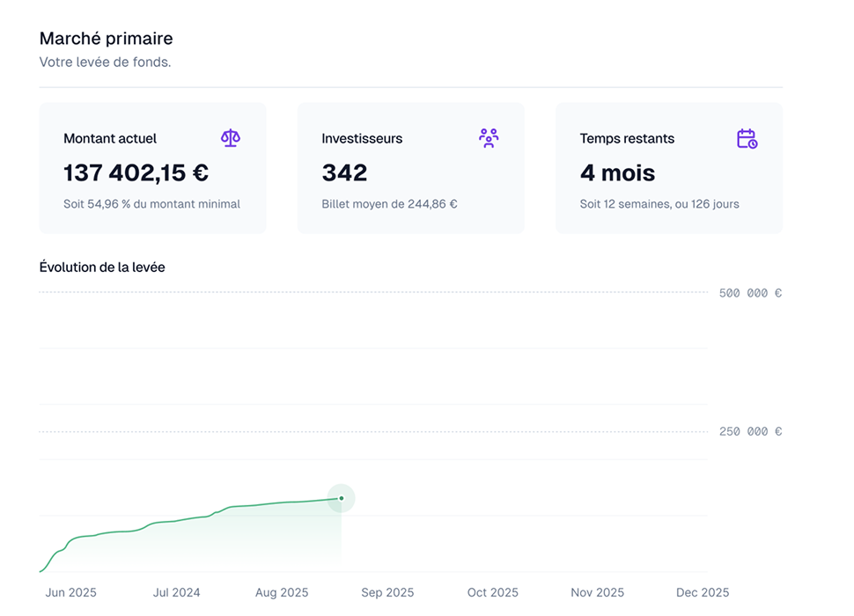Click the investors group icon
This screenshot has height=616, width=854.
pos(489,138)
